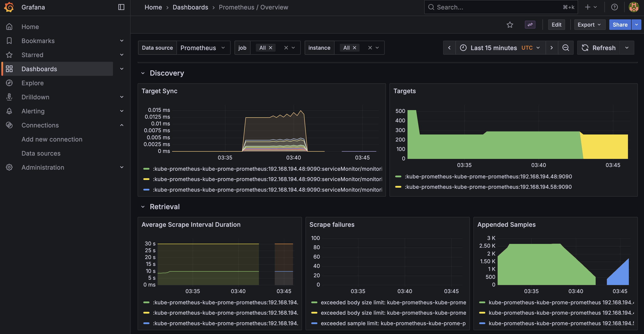Open Home from the breadcrumb
Screen dimensions: 644x334
[x=153, y=7]
